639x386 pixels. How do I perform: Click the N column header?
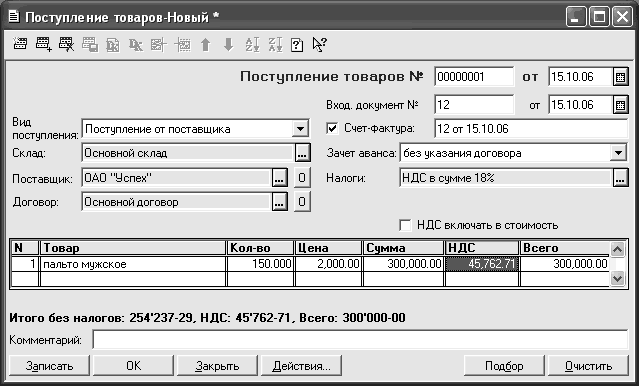click(25, 248)
